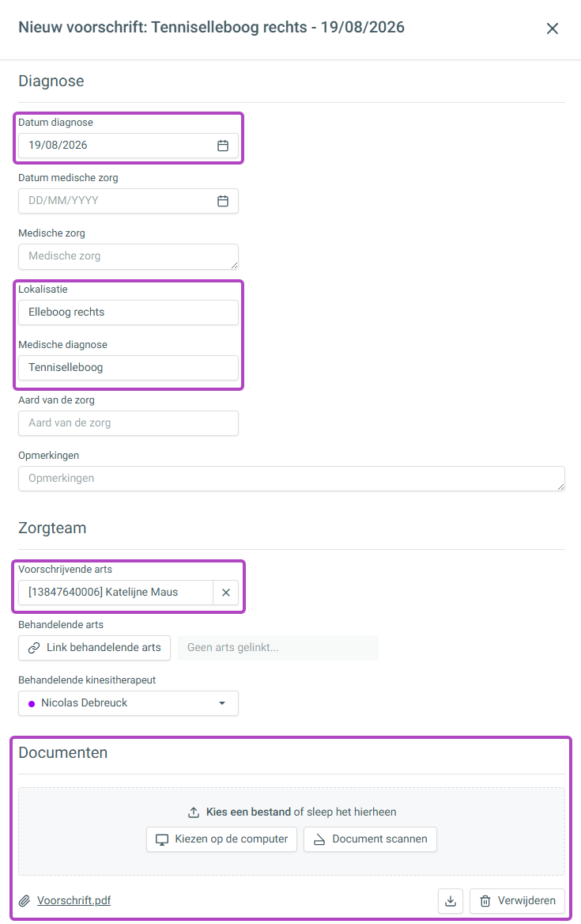
Task: Click the upload icon next to Kies een bestand
Action: (x=194, y=812)
